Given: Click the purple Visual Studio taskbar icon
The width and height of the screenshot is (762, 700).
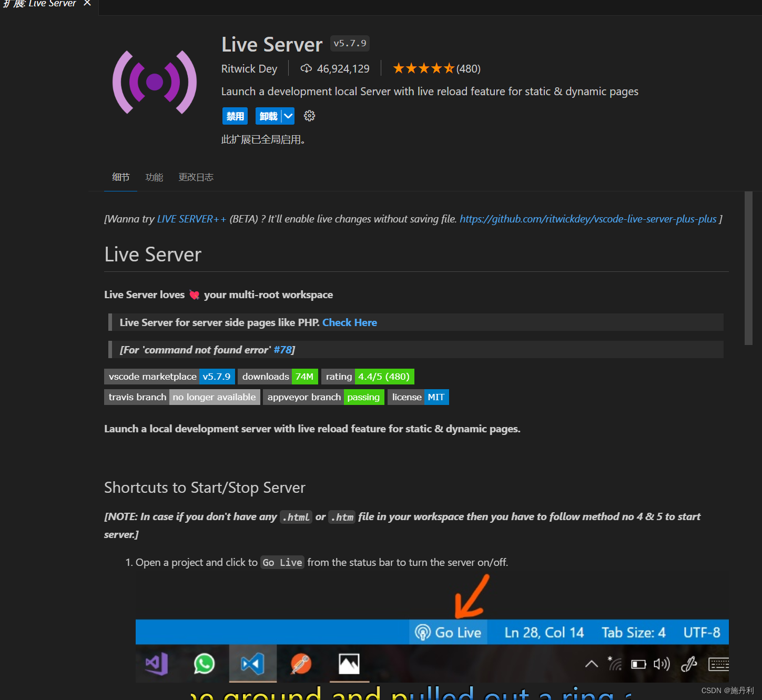Looking at the screenshot, I should click(x=157, y=664).
